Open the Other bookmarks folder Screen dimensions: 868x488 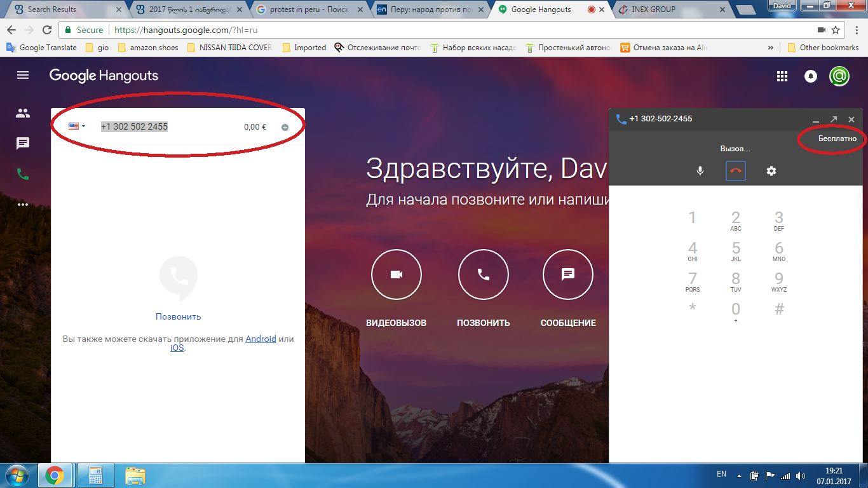pos(823,48)
